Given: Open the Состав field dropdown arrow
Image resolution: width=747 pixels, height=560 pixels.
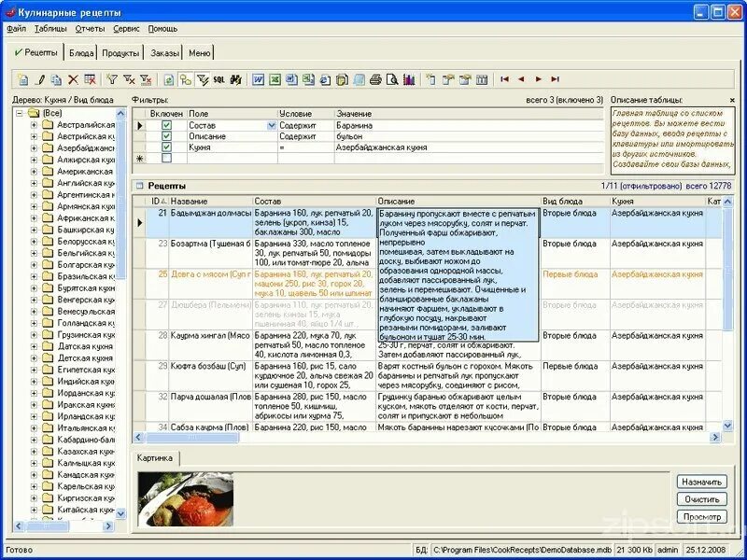Looking at the screenshot, I should coord(272,126).
